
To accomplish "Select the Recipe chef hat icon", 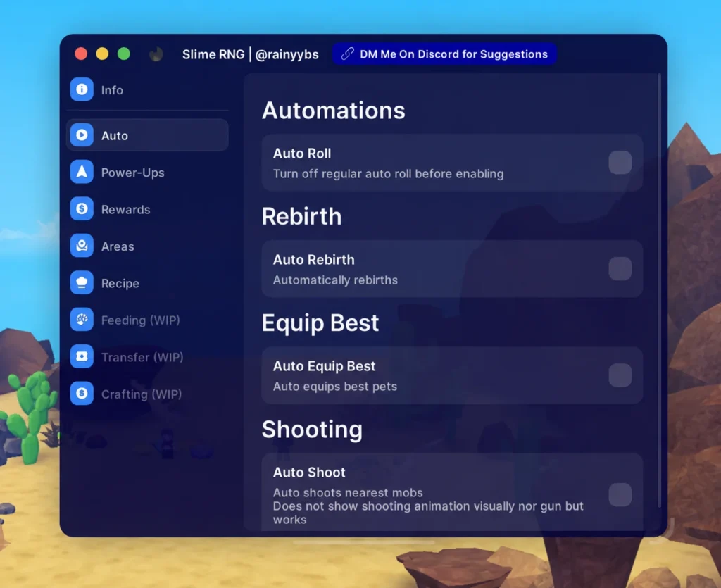I will click(82, 282).
